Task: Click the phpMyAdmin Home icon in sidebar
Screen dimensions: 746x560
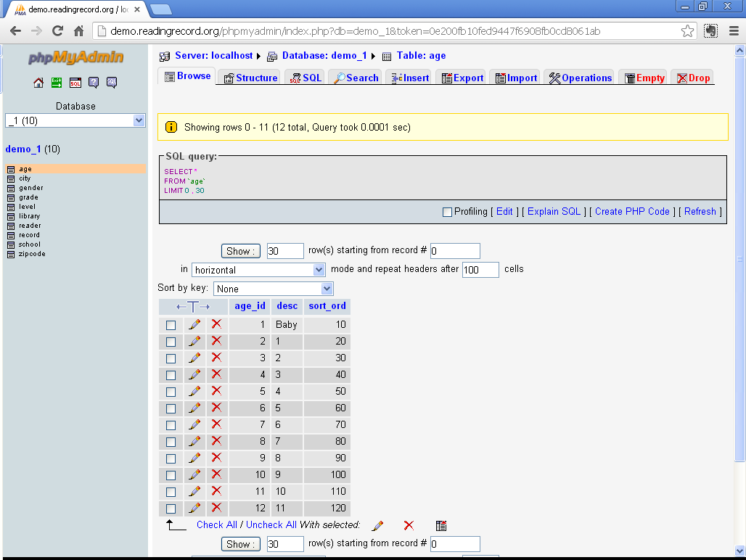Action: coord(39,83)
